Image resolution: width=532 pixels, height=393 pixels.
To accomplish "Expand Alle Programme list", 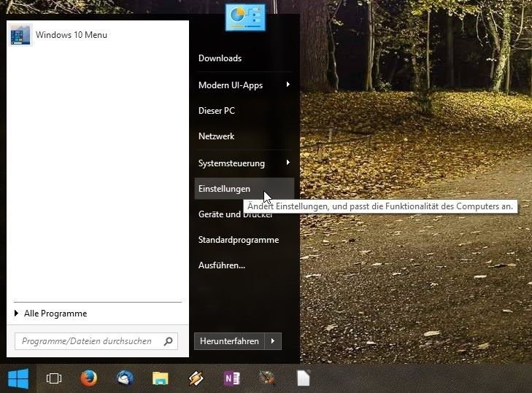I will pos(50,314).
